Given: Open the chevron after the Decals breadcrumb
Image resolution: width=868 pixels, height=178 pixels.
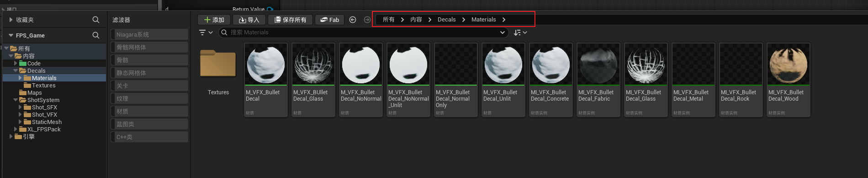Looking at the screenshot, I should [x=464, y=20].
